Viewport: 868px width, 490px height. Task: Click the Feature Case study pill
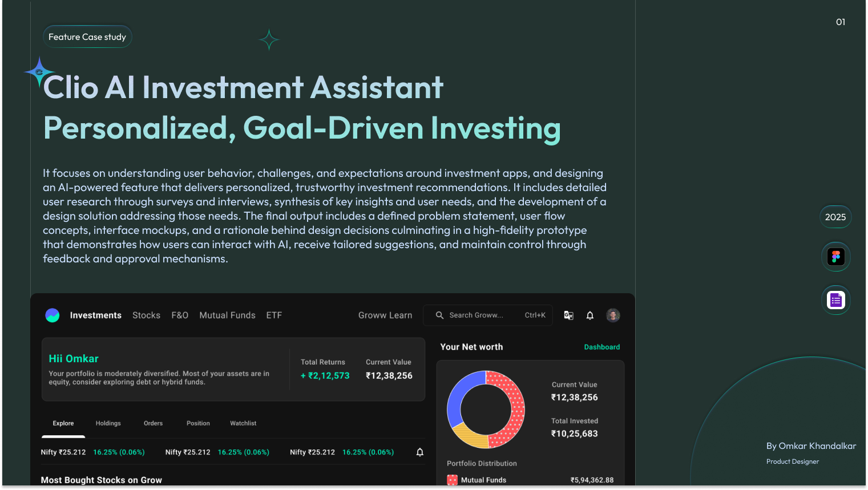pos(87,37)
